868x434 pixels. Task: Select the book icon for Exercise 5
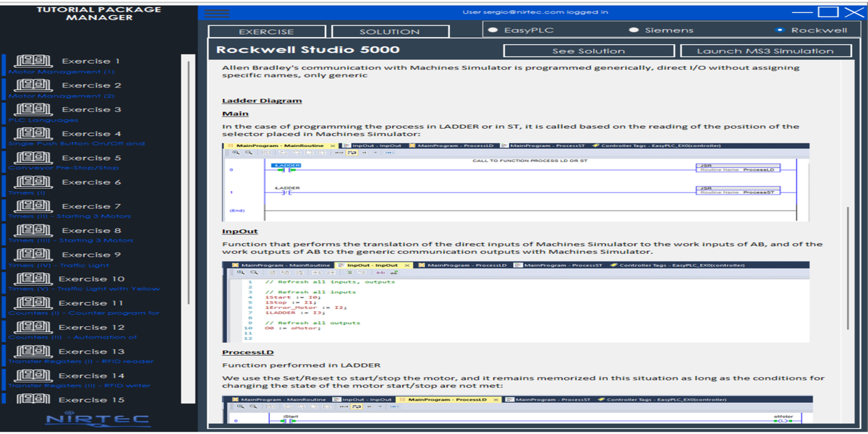33,158
